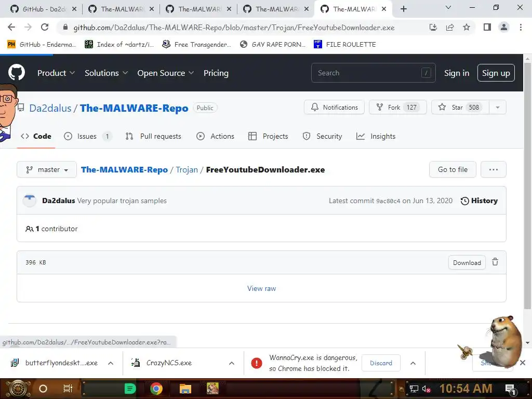532x399 pixels.
Task: Open the Pull requests tab
Action: [x=153, y=137]
